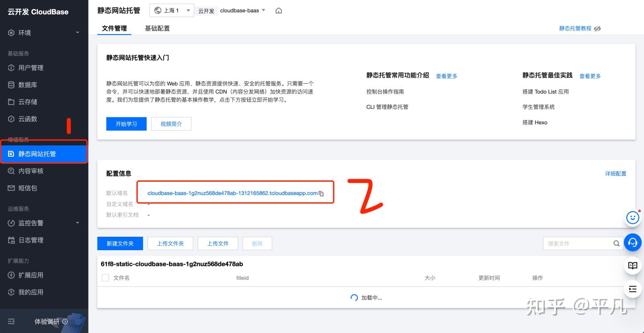The height and width of the screenshot is (333, 644).
Task: Click the list menu floating button
Action: 632,289
